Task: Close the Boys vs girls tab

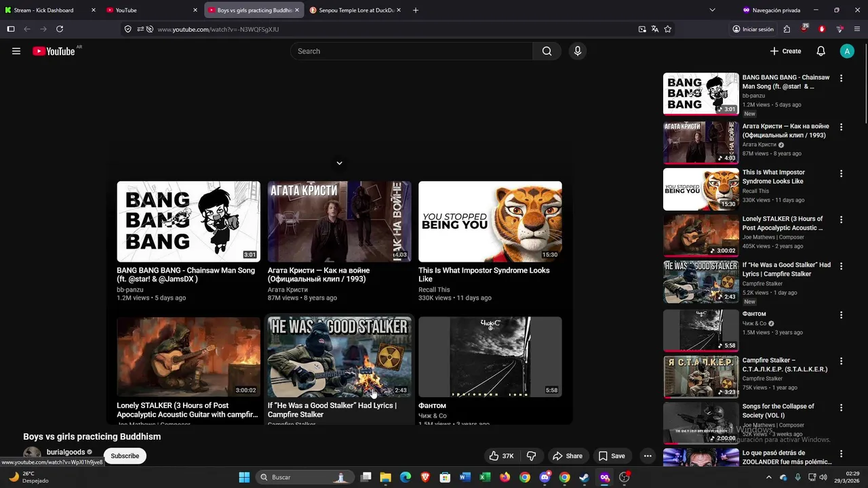Action: click(297, 10)
